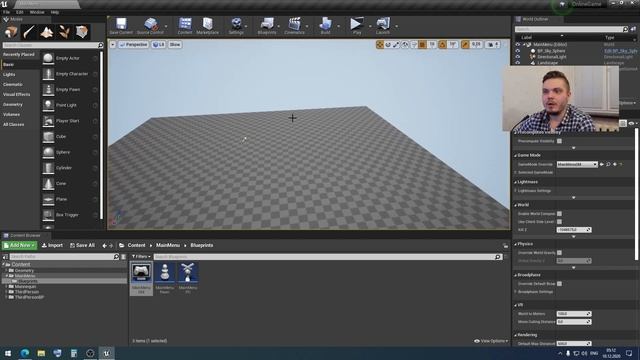
Task: Click Save Current in the toolbar
Action: pyautogui.click(x=121, y=26)
